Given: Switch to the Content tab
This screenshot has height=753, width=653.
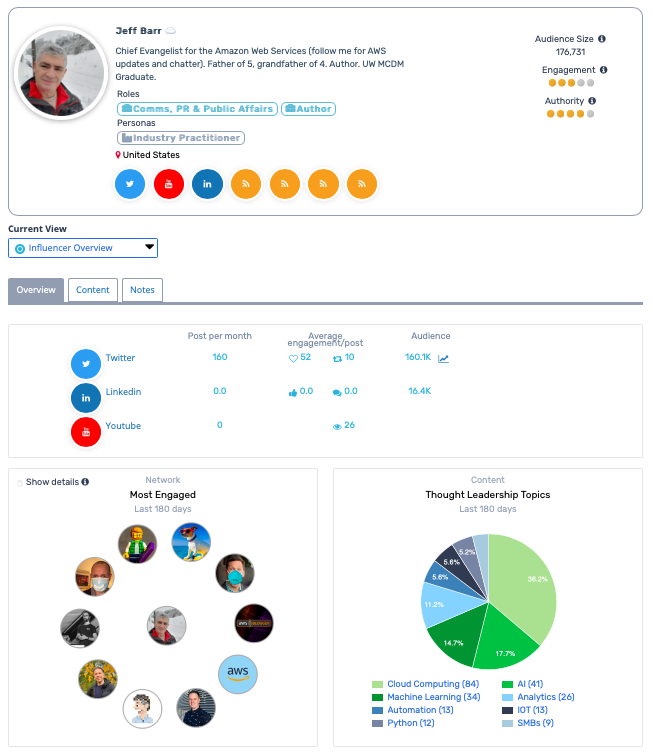Looking at the screenshot, I should [93, 290].
